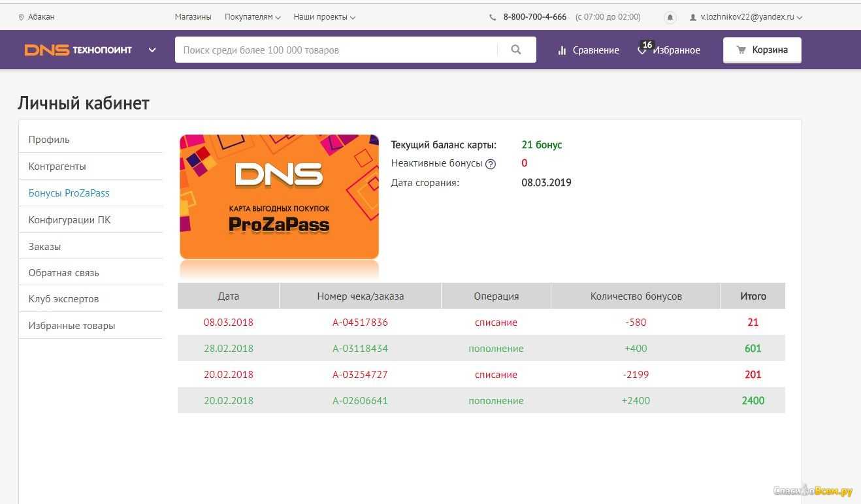
Task: Open the account dropdown for v.lozhnikov22@yandex.ru
Action: coord(751,18)
